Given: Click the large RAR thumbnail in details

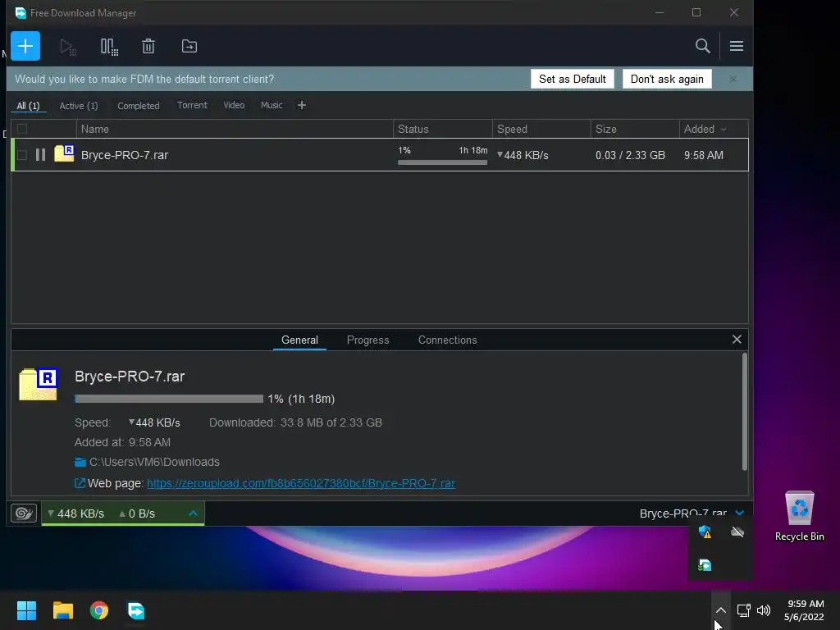Looking at the screenshot, I should tap(39, 384).
